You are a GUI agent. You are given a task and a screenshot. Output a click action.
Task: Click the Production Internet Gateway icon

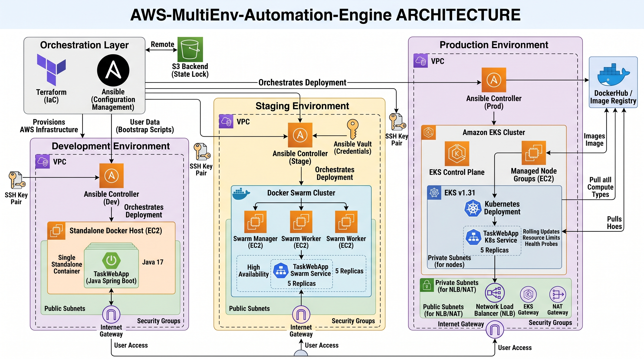coord(495,330)
